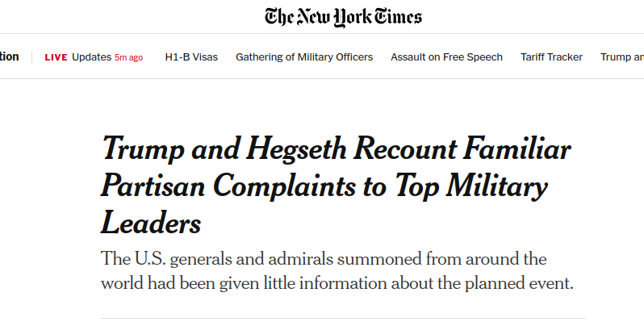The width and height of the screenshot is (644, 326).
Task: Open the live Updates link
Action: coord(90,57)
